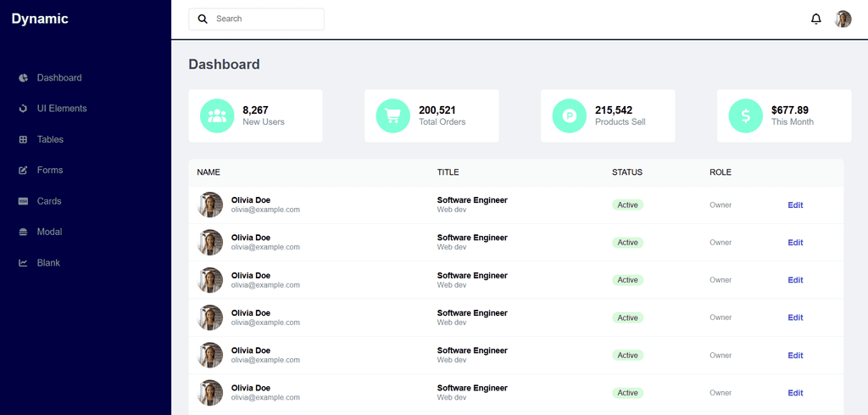
Task: Go to Tables in the sidebar
Action: pos(50,139)
